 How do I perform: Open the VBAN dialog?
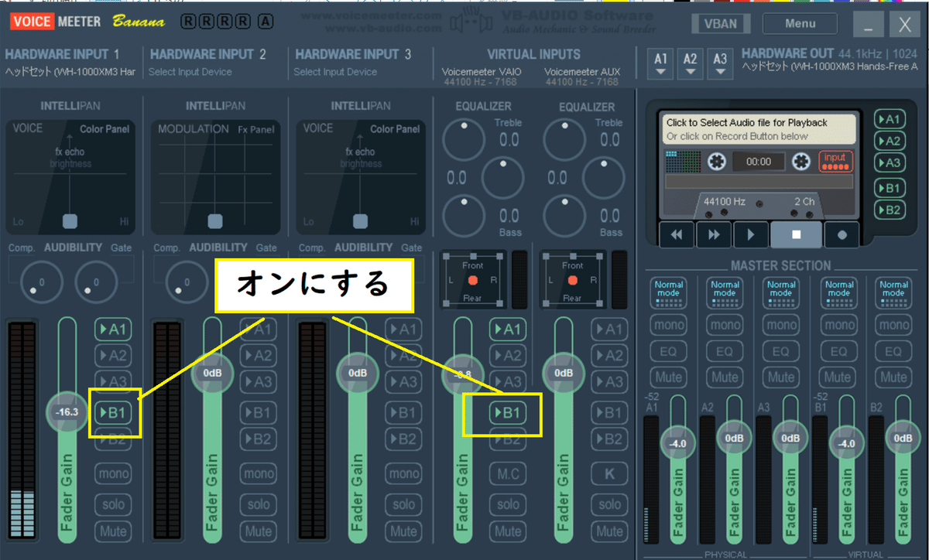(720, 23)
